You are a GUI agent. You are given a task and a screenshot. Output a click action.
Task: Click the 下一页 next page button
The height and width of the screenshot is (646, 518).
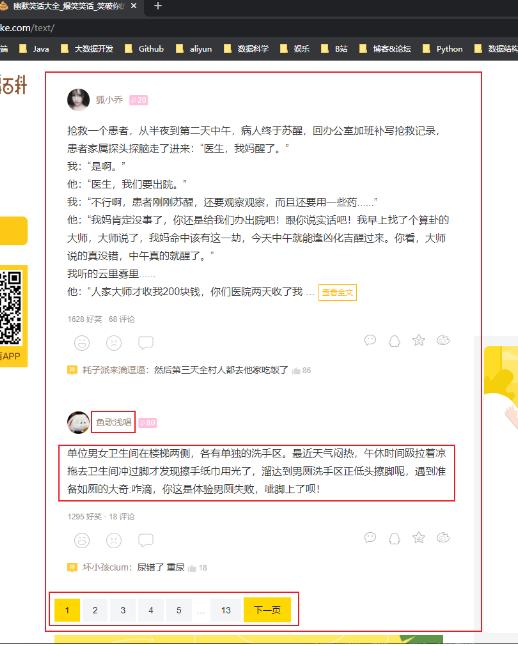[267, 610]
